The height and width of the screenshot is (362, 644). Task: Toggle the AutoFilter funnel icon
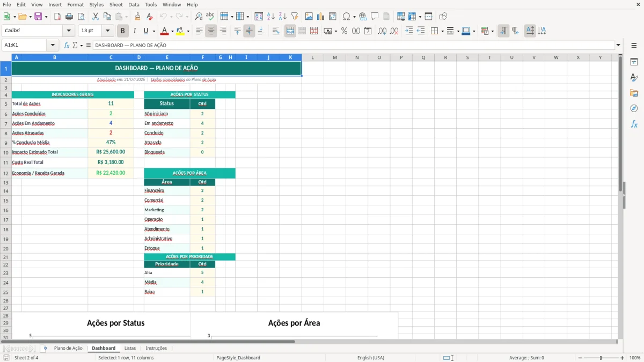295,17
